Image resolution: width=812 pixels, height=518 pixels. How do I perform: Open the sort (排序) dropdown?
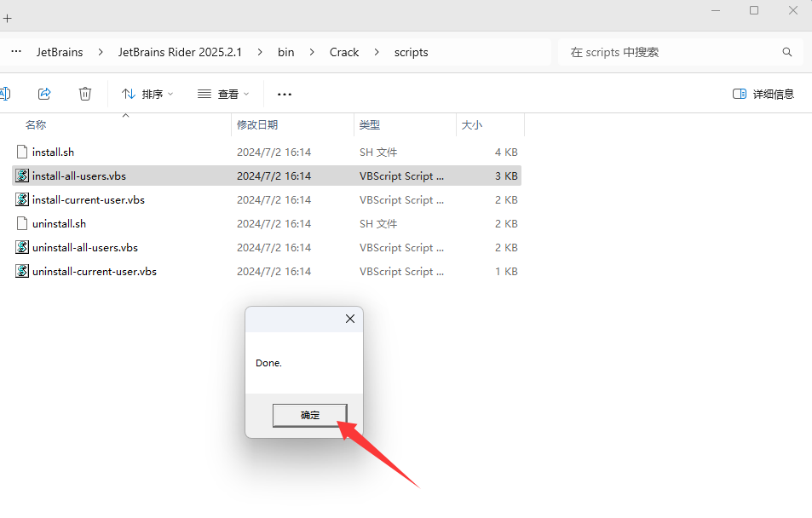pyautogui.click(x=147, y=94)
